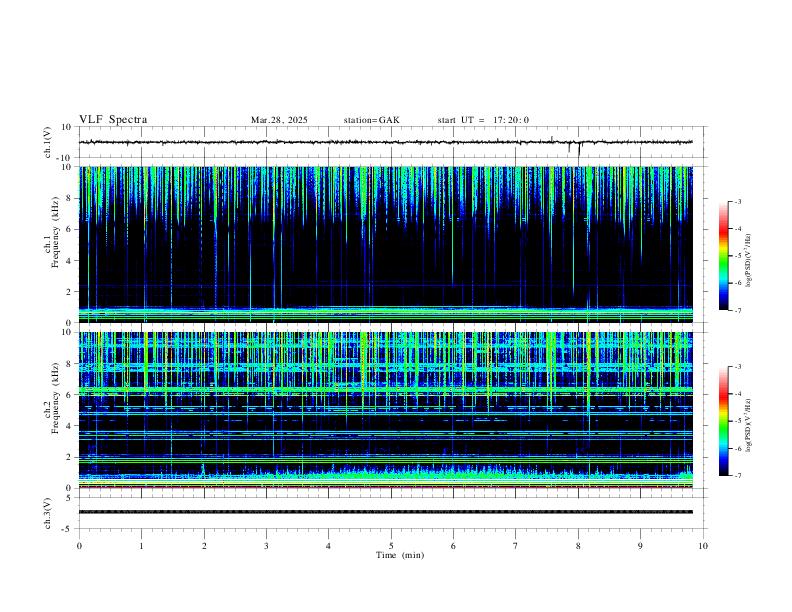
Task: Select the ch.1 "Frequency (kHz)" axis label
Action: coord(56,231)
